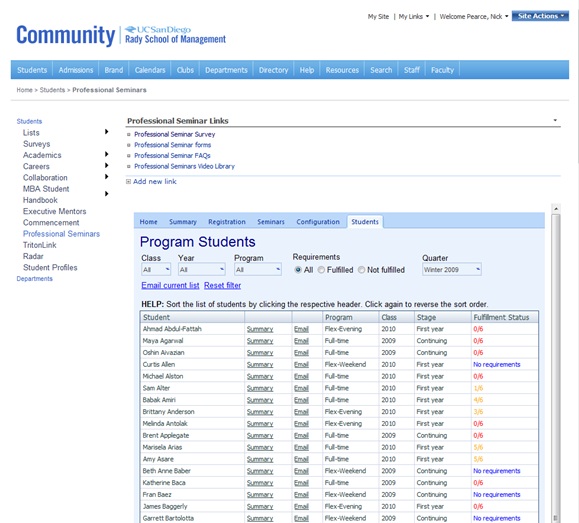Open the Students top navigation item

[32, 70]
